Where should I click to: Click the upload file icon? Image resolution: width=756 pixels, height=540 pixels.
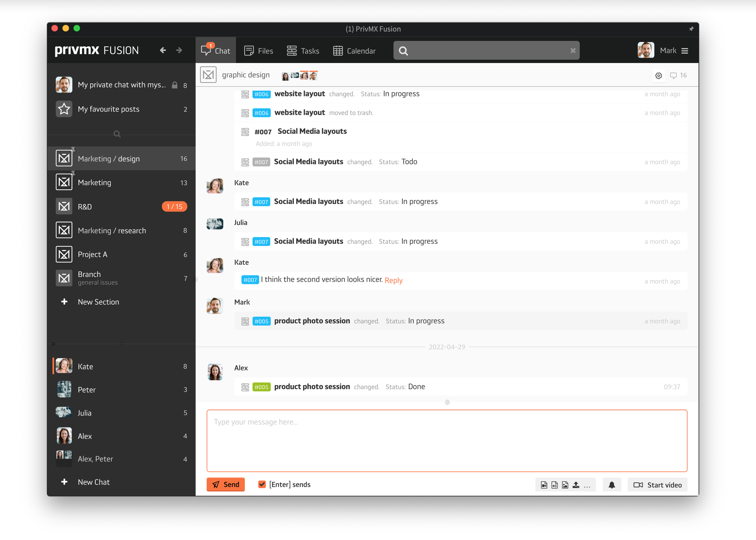click(576, 485)
